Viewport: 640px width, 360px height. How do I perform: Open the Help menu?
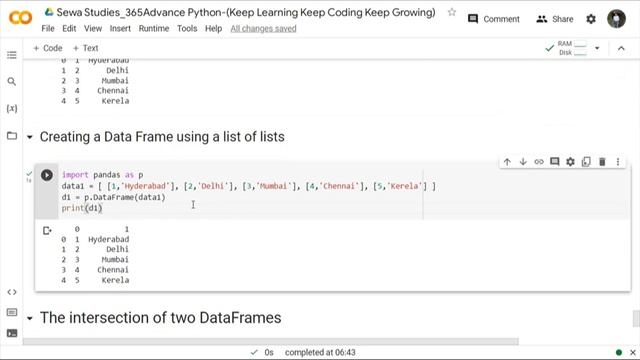coord(213,29)
